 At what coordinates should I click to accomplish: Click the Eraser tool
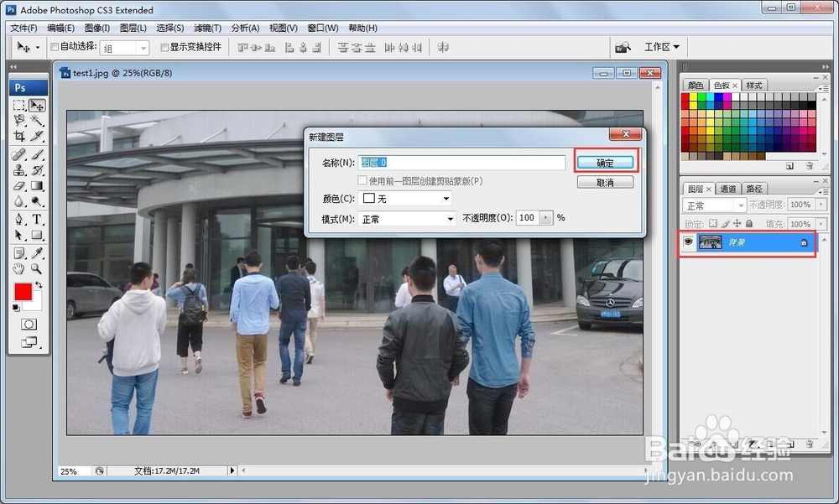coord(19,186)
